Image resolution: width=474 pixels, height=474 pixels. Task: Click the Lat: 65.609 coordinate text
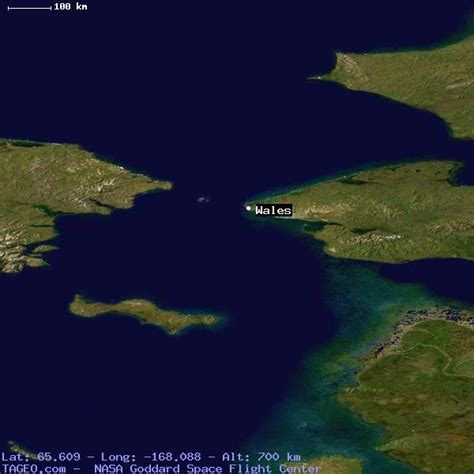pos(41,457)
